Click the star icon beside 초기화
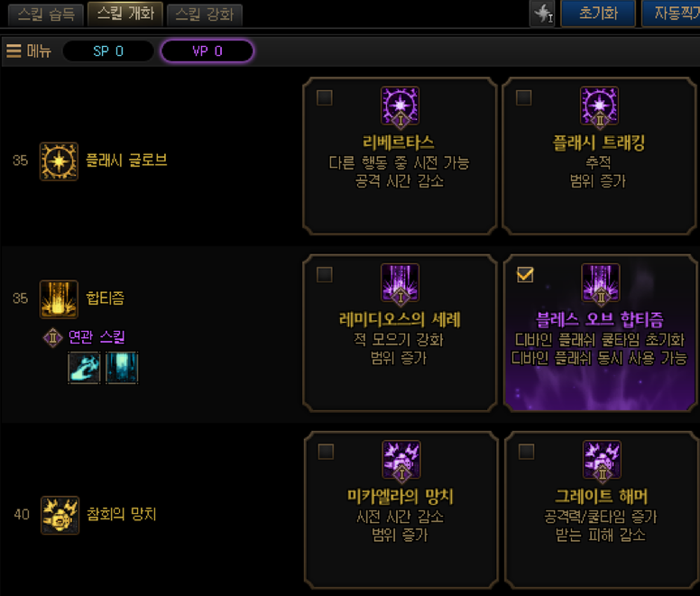700x596 pixels. (x=542, y=14)
